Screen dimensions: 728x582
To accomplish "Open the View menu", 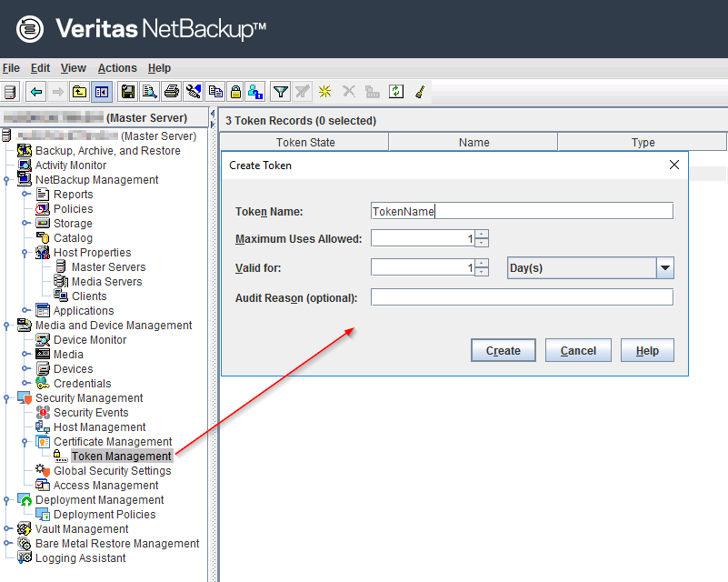I will click(74, 68).
